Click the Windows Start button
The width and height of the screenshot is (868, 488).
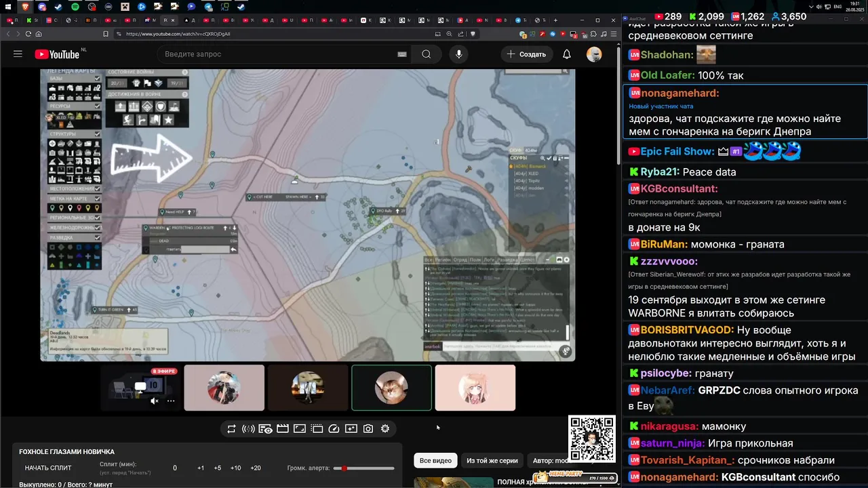[7, 7]
